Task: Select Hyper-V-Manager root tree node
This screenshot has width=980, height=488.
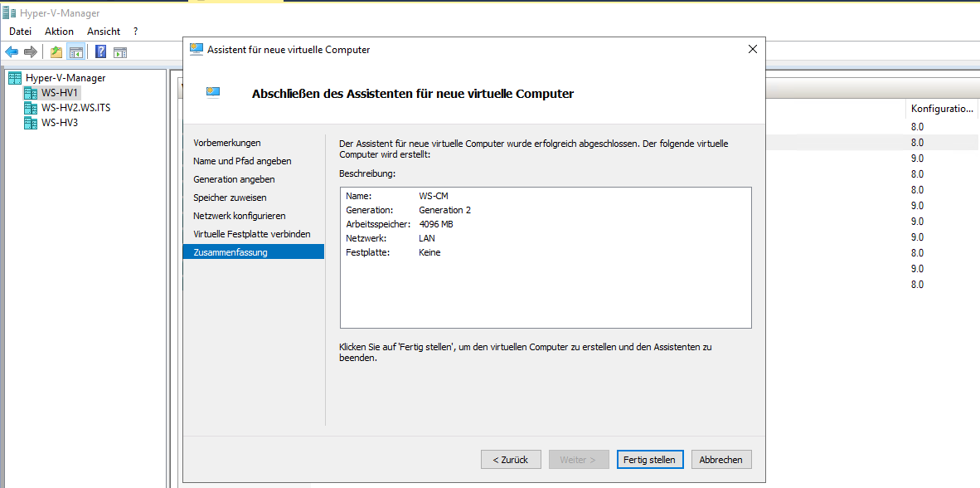Action: (65, 78)
